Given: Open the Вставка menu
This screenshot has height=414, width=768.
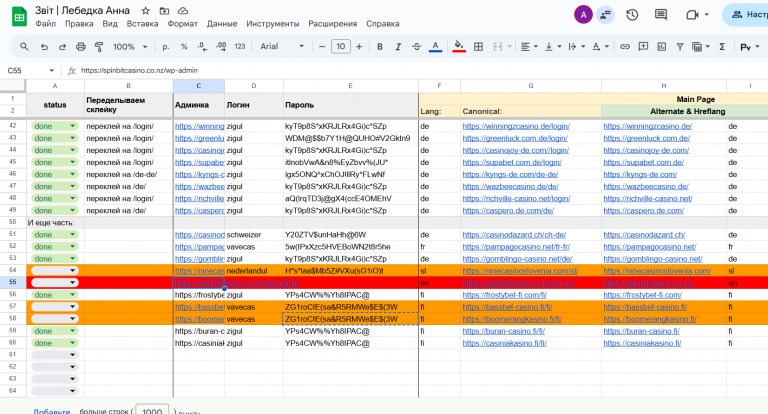Looking at the screenshot, I should [x=142, y=23].
